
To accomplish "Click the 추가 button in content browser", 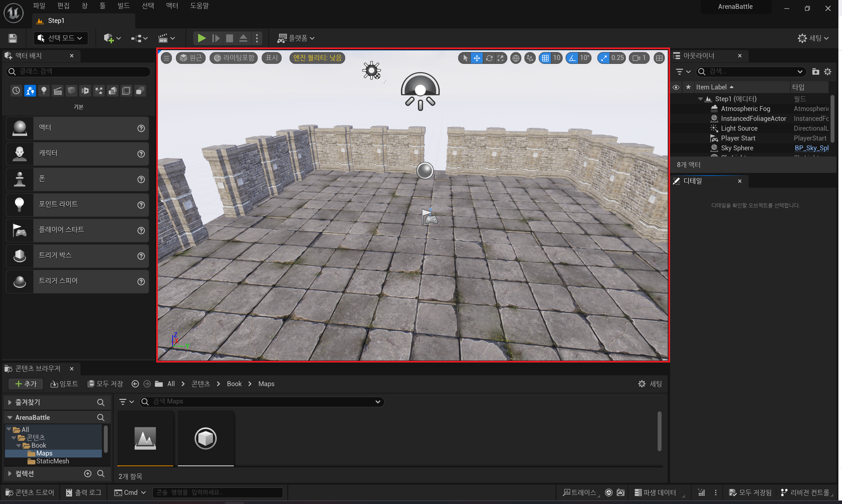I will [x=26, y=384].
